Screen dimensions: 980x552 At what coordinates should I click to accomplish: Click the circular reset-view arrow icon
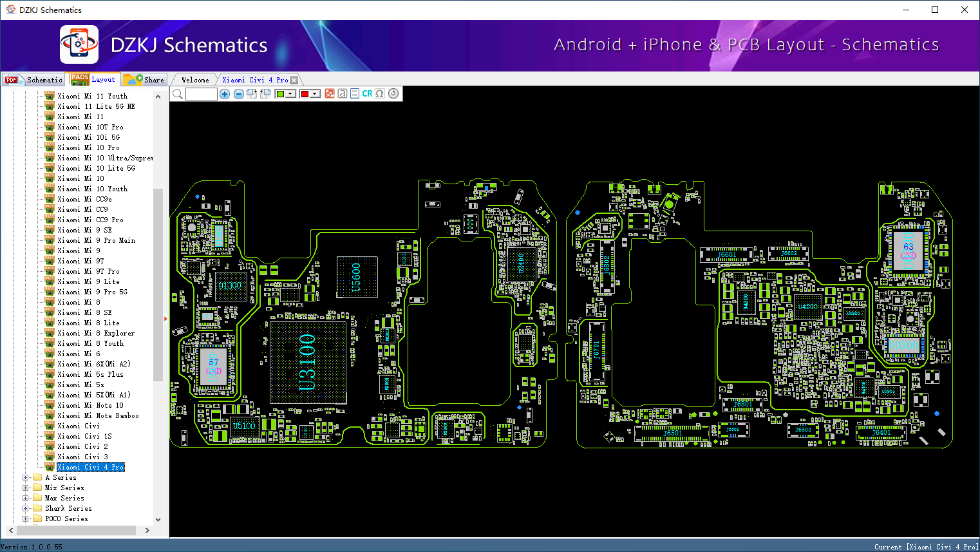[393, 93]
